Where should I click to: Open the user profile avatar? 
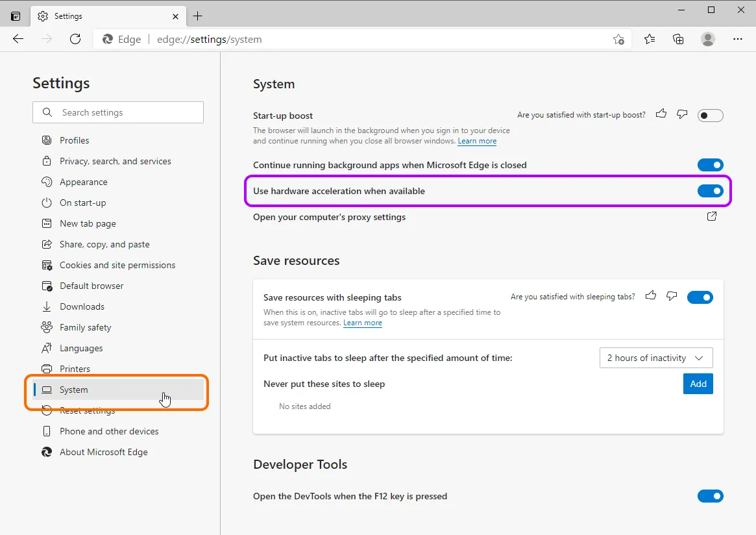(708, 39)
